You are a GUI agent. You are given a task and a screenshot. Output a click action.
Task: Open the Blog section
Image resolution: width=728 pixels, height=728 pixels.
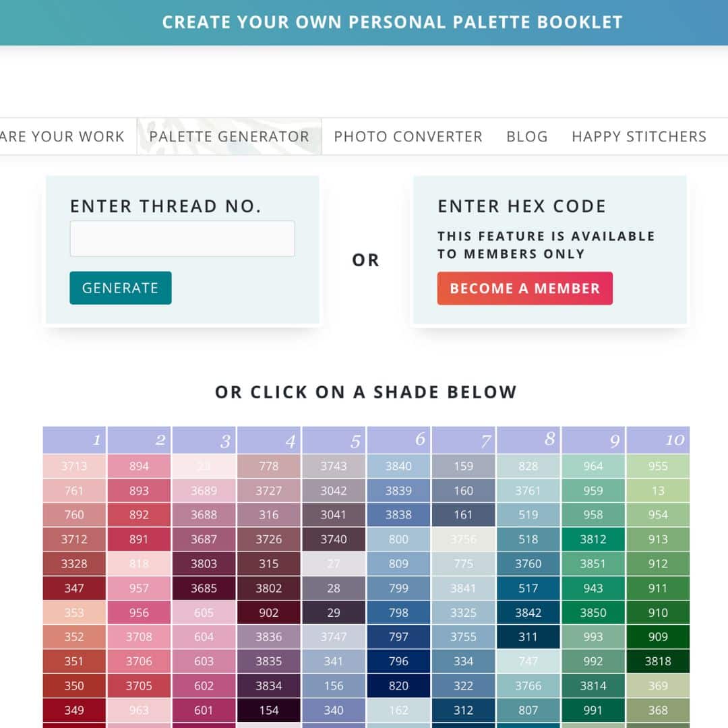click(526, 136)
